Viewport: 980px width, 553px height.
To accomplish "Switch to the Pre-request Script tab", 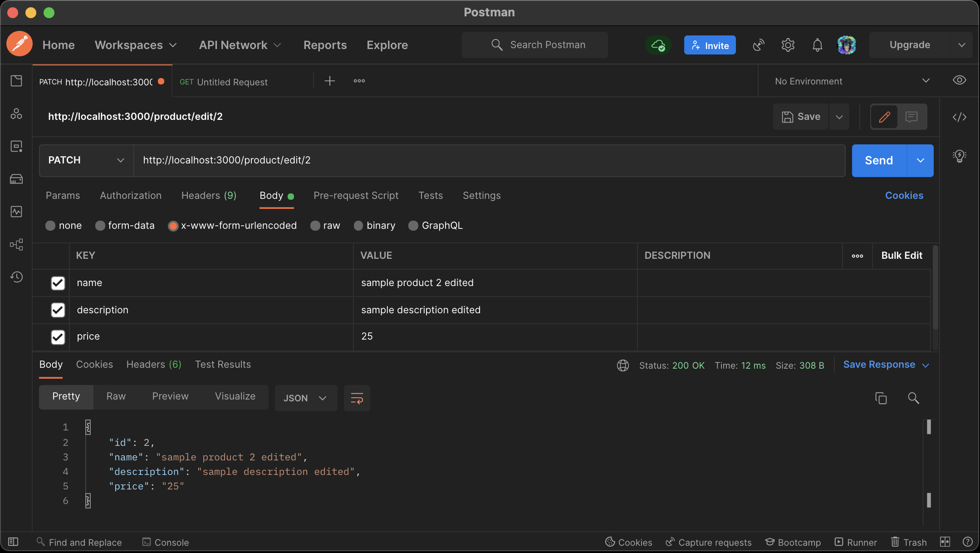I will [356, 196].
